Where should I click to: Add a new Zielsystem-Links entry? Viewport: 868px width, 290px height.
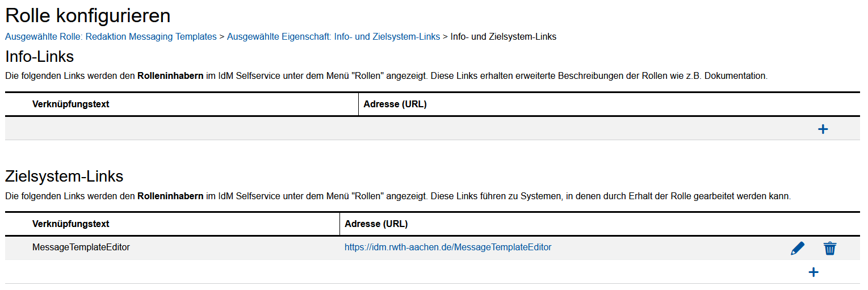[x=813, y=272]
